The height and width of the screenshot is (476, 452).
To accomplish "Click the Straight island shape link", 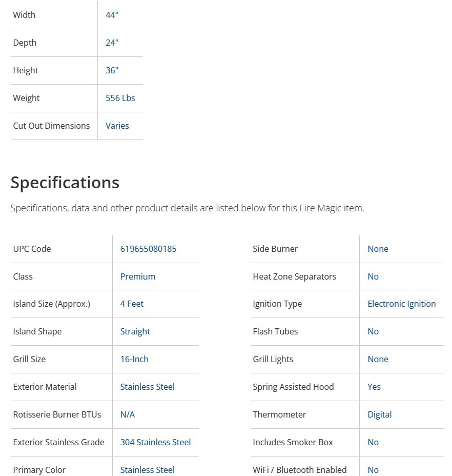I will (x=135, y=331).
